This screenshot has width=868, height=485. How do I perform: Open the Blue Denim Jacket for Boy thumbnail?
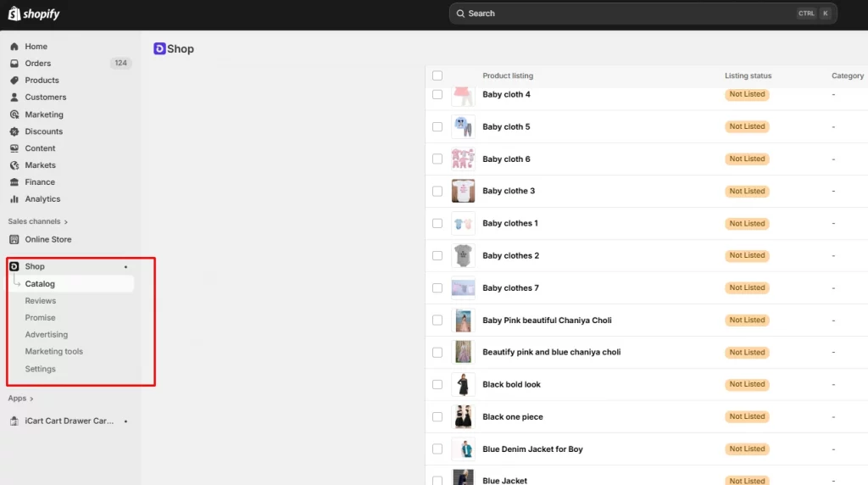click(x=463, y=449)
